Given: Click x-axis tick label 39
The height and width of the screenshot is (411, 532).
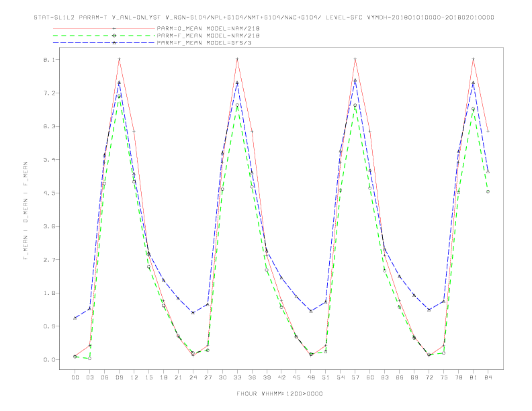Looking at the screenshot, I should (x=267, y=377).
